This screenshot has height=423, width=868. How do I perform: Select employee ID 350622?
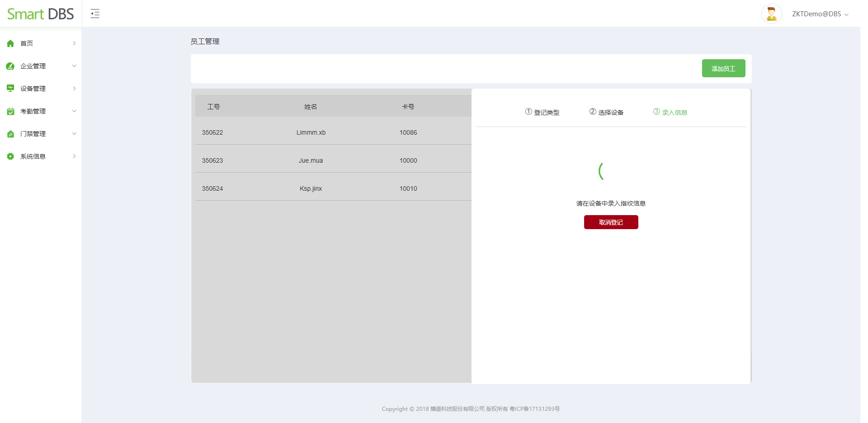pos(212,132)
